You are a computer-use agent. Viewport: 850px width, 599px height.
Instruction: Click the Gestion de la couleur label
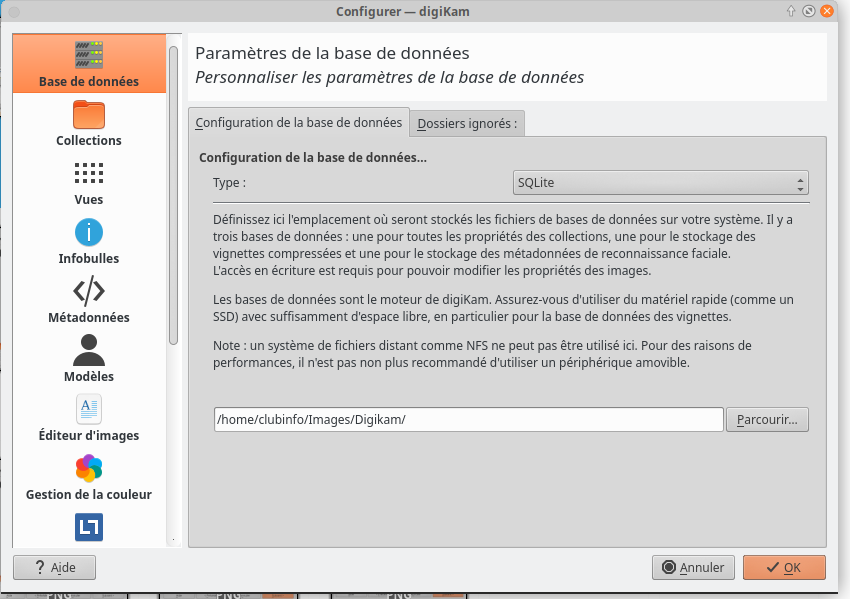tap(89, 494)
